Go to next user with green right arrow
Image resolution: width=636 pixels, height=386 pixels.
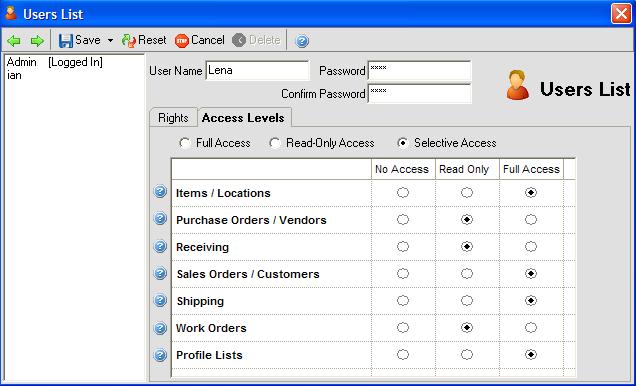[37, 41]
